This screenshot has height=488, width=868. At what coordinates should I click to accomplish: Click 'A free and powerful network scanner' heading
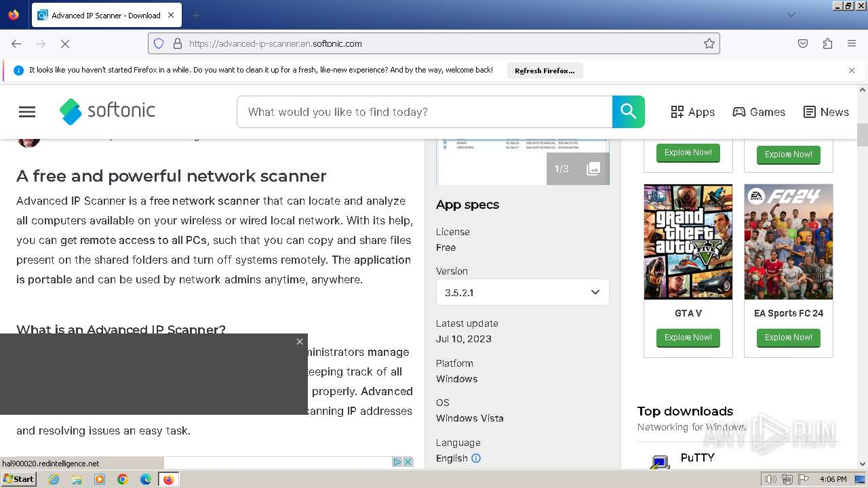pyautogui.click(x=172, y=176)
